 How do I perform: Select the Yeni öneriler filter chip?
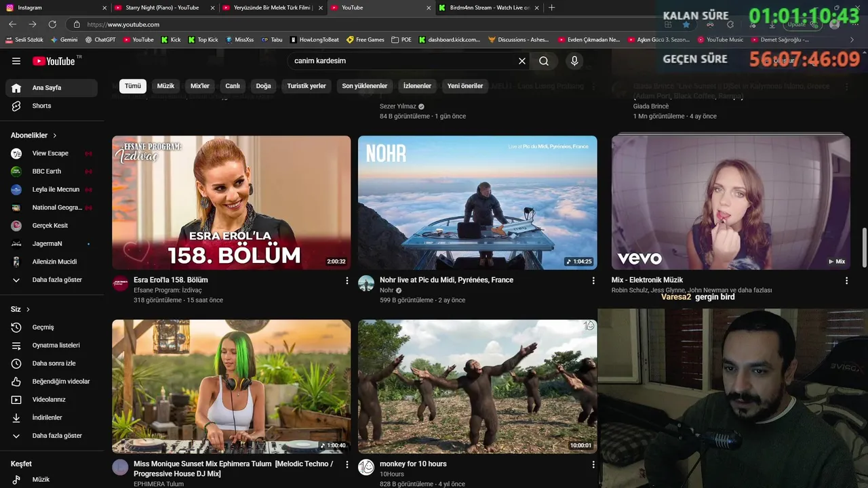click(x=465, y=86)
